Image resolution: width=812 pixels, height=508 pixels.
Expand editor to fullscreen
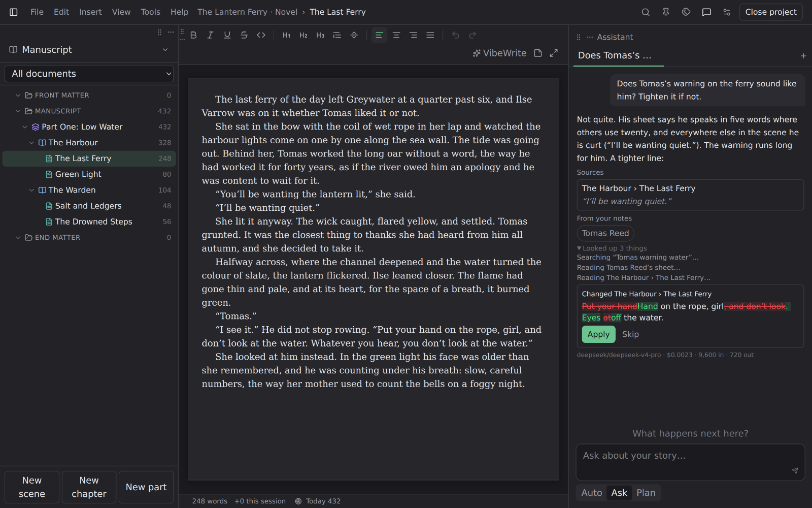[x=554, y=53]
